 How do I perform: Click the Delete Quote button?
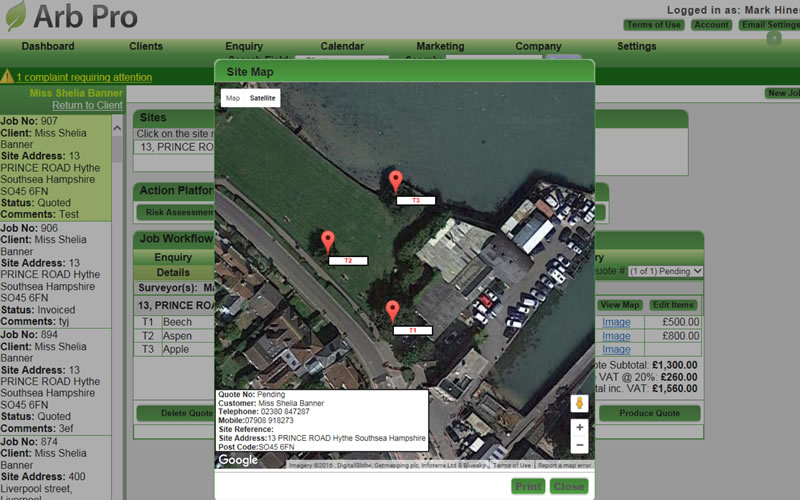point(176,413)
